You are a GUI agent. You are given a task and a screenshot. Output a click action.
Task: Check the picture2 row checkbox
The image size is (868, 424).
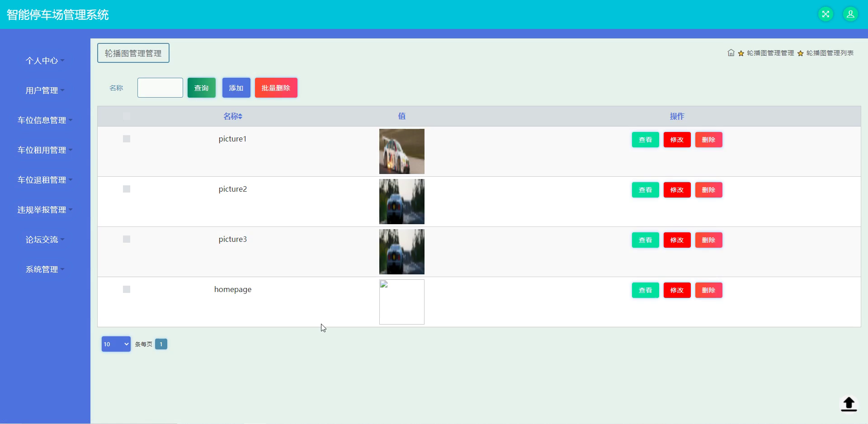(x=127, y=189)
